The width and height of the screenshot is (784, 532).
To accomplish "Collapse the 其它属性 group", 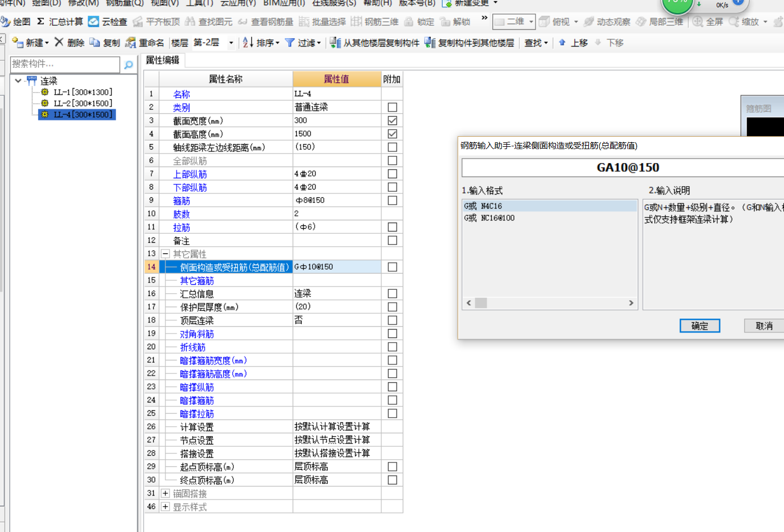I will click(x=165, y=254).
